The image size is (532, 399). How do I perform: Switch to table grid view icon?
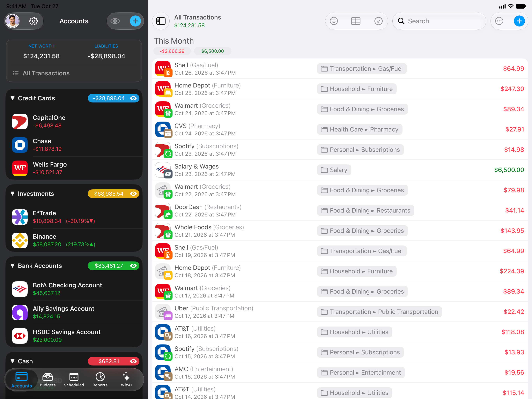point(356,21)
